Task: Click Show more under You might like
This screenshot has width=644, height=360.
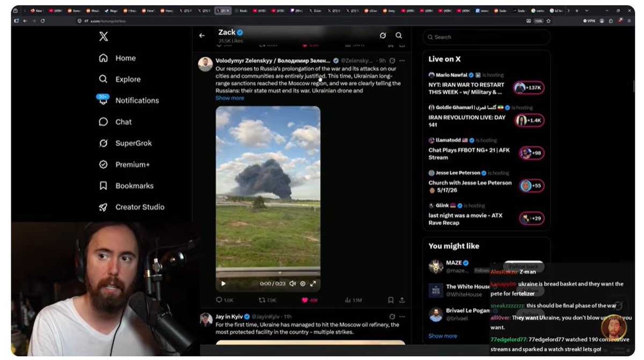Action: pyautogui.click(x=443, y=336)
